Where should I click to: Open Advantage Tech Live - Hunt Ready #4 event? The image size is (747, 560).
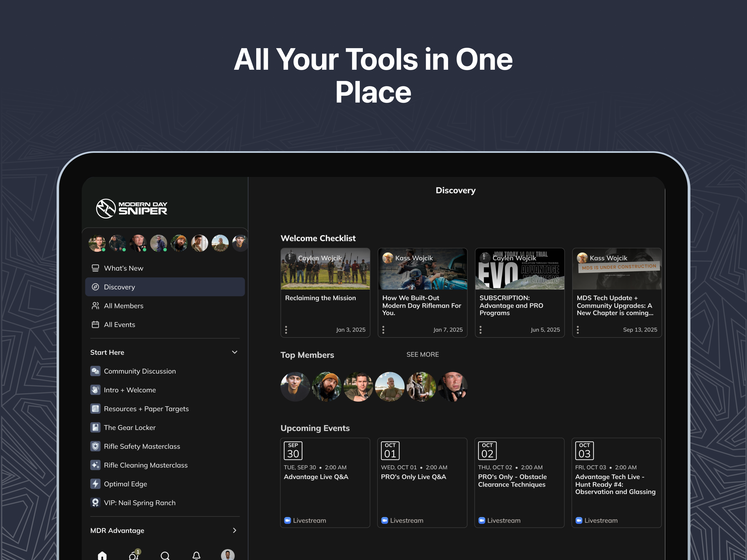pyautogui.click(x=617, y=483)
